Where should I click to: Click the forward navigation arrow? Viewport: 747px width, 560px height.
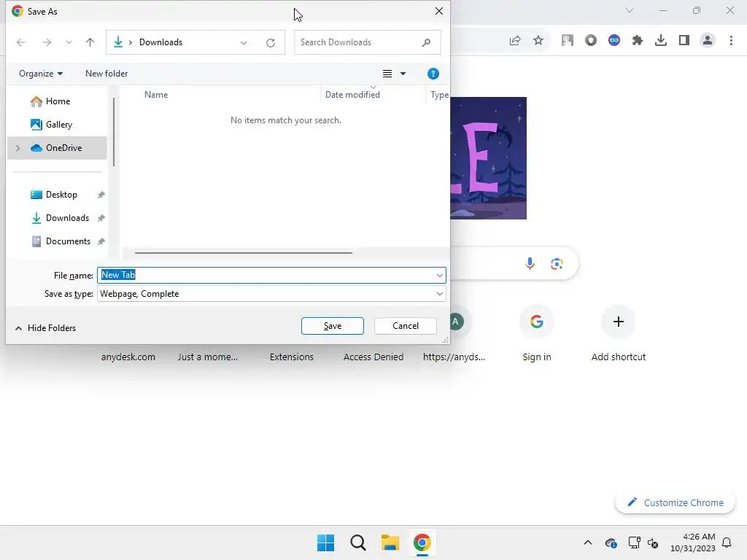(x=46, y=42)
